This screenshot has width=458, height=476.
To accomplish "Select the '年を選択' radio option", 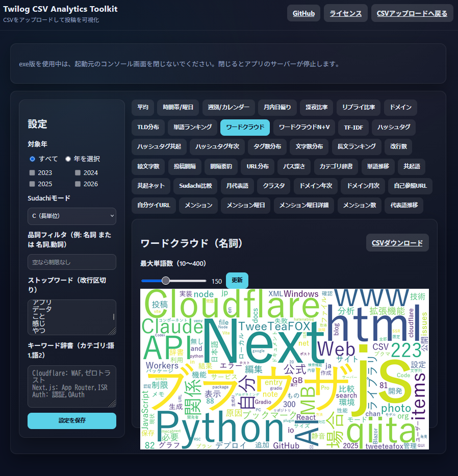I will coord(68,159).
